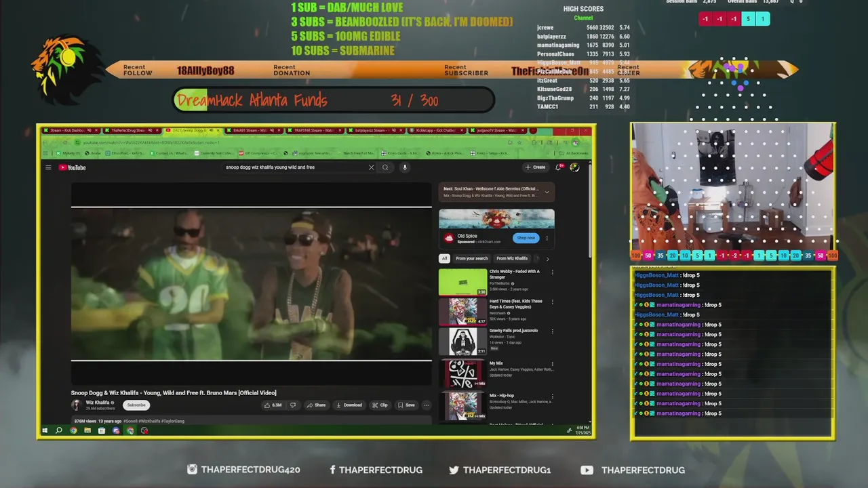Open Wiz Khalifa channel name link

(x=98, y=403)
